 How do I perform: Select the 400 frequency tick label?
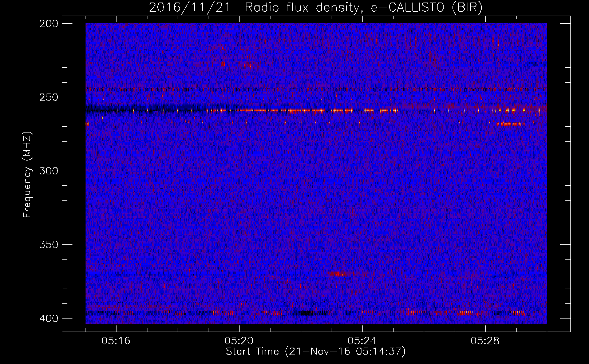coord(48,318)
